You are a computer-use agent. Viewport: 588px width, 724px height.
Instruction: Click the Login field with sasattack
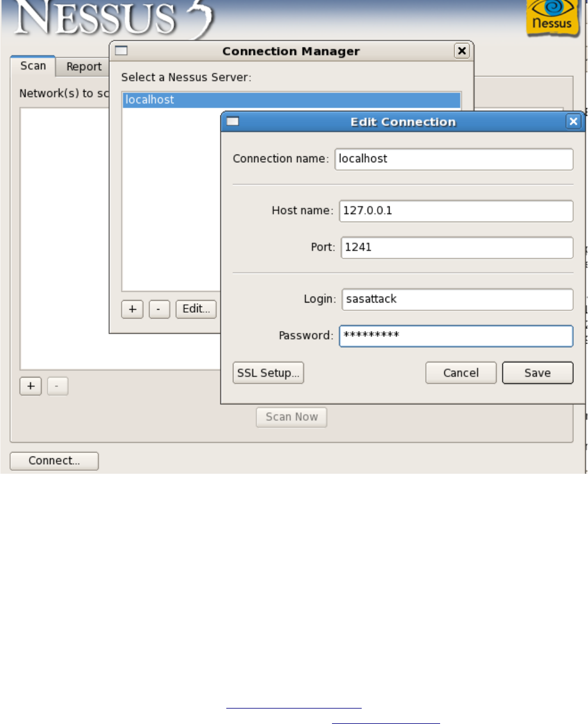tap(456, 300)
